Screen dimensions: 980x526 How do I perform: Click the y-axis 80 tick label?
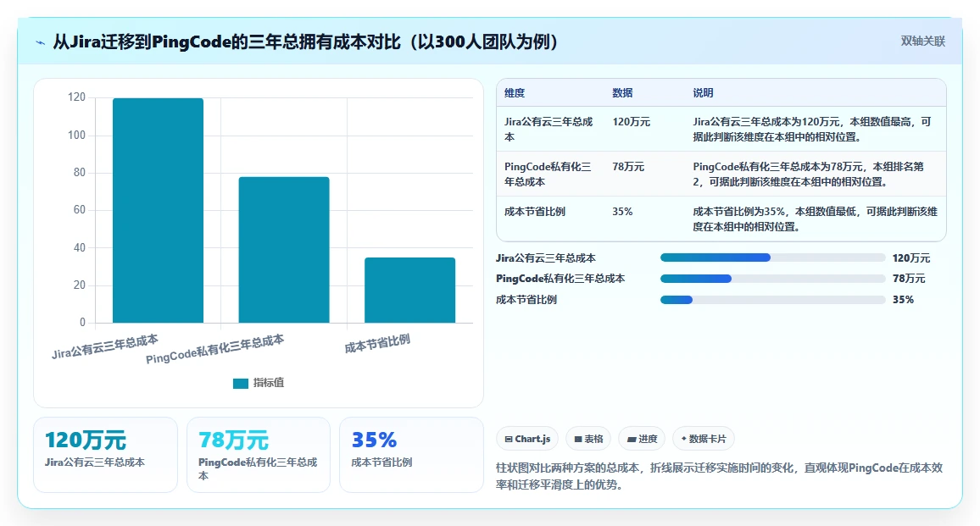tap(80, 173)
